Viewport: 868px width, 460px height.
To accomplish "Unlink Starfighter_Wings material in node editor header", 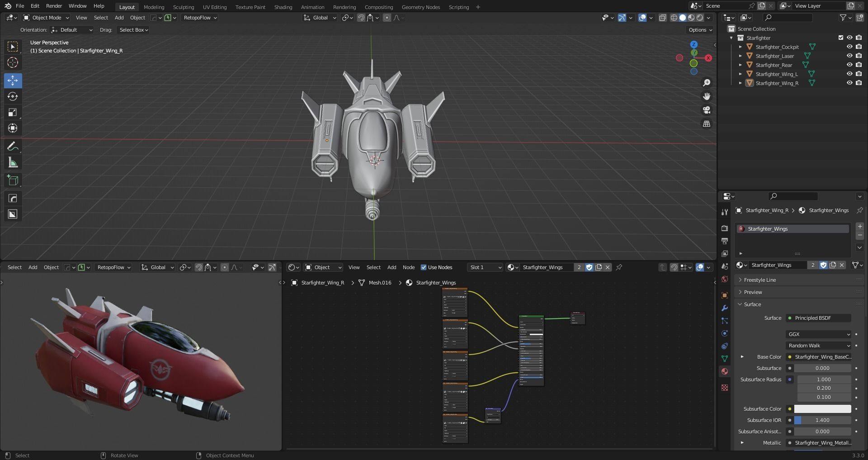I will [608, 267].
